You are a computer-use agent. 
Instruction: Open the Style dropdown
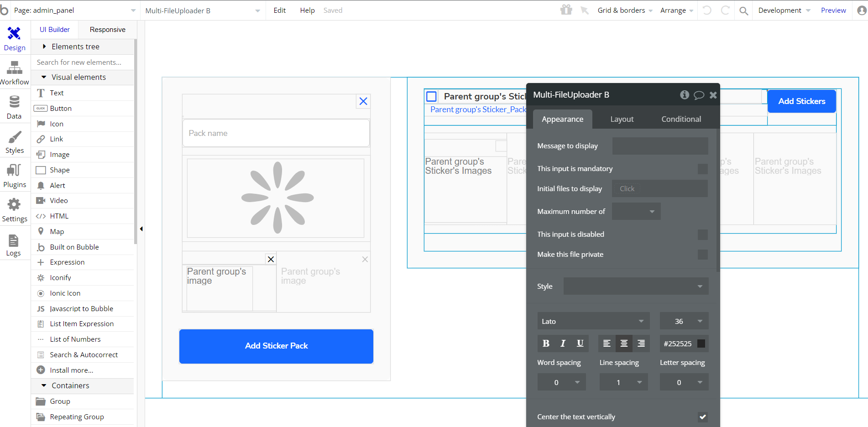pyautogui.click(x=636, y=286)
